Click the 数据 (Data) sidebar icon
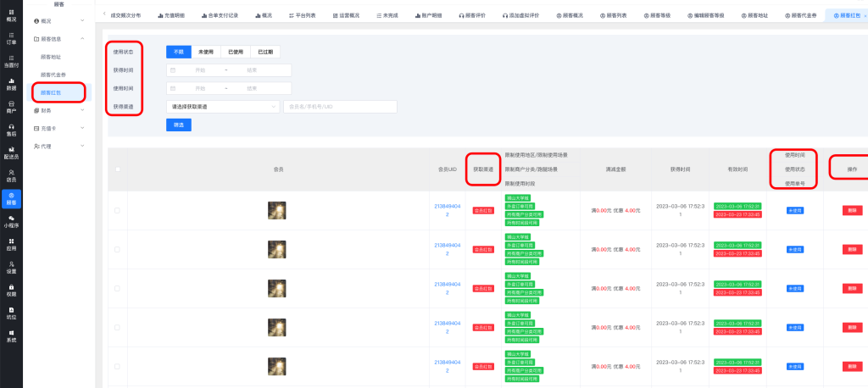Image resolution: width=868 pixels, height=388 pixels. [11, 84]
